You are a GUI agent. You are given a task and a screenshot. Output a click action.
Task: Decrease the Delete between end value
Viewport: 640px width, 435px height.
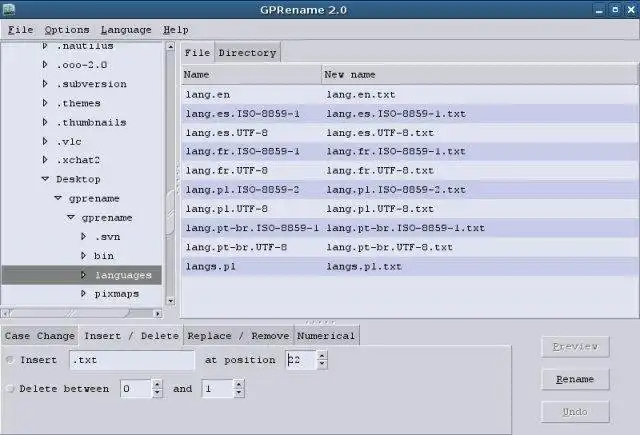pyautogui.click(x=239, y=393)
